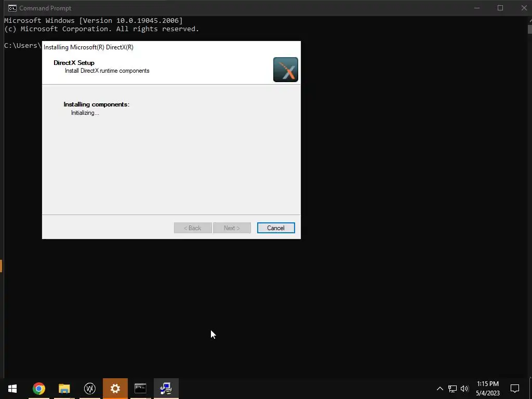
Task: Show hidden system tray icons
Action: (x=440, y=389)
